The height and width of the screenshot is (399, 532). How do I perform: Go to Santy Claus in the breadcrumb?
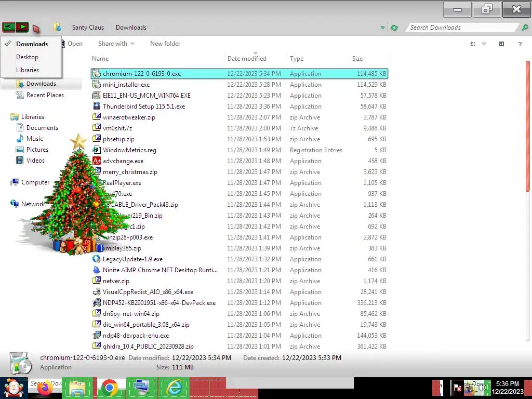[88, 28]
